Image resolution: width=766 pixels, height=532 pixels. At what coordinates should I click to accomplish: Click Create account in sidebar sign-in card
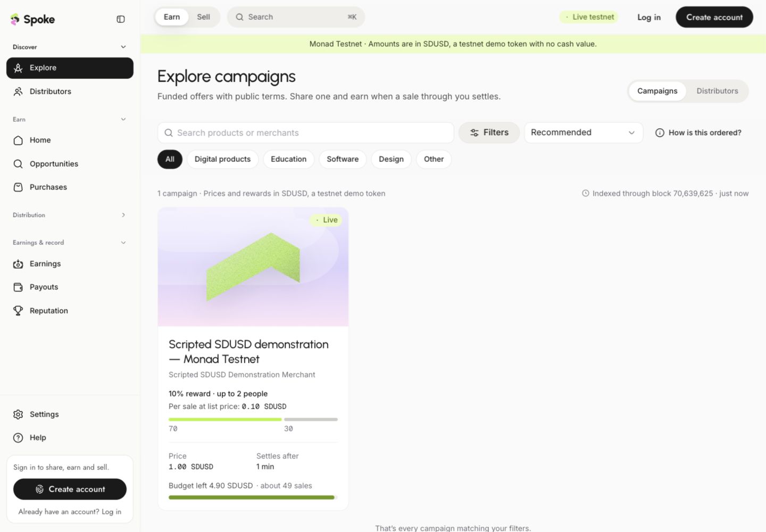click(x=70, y=489)
